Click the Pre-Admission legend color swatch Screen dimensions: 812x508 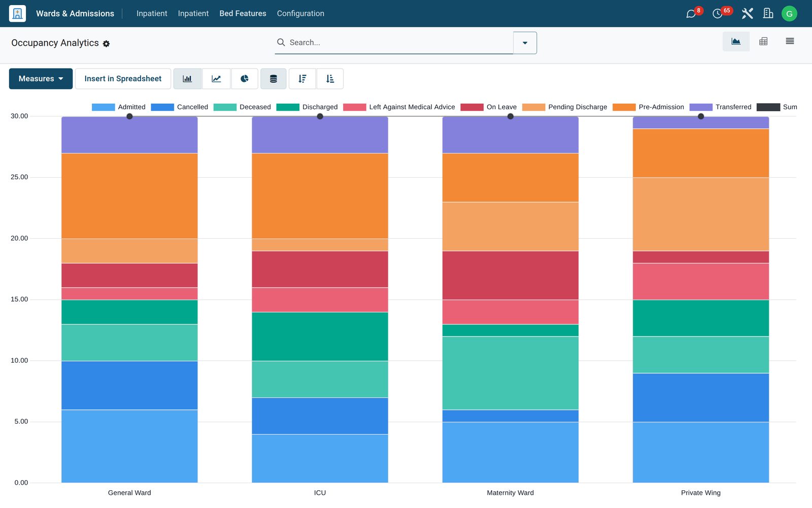click(x=624, y=107)
